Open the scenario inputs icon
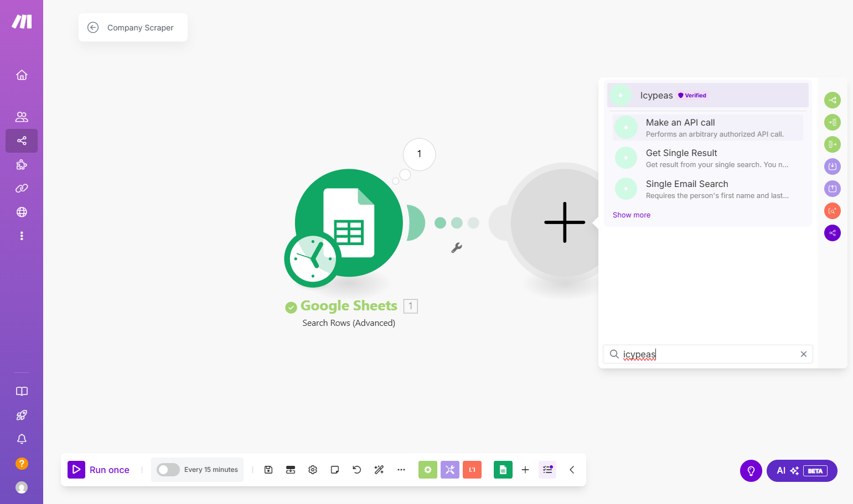The image size is (853, 504). [291, 470]
